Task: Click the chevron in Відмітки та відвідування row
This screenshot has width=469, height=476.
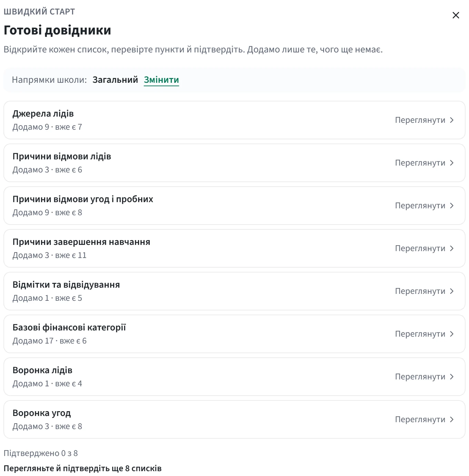Action: click(452, 291)
